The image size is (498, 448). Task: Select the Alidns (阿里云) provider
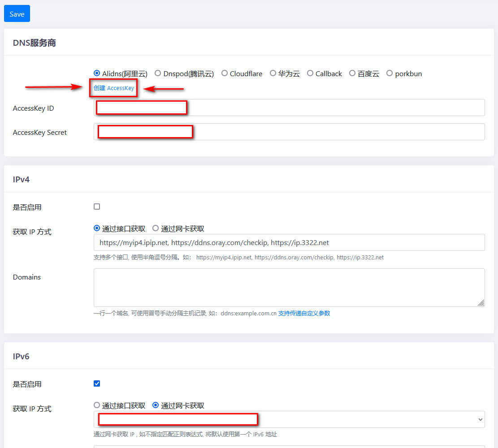click(97, 73)
